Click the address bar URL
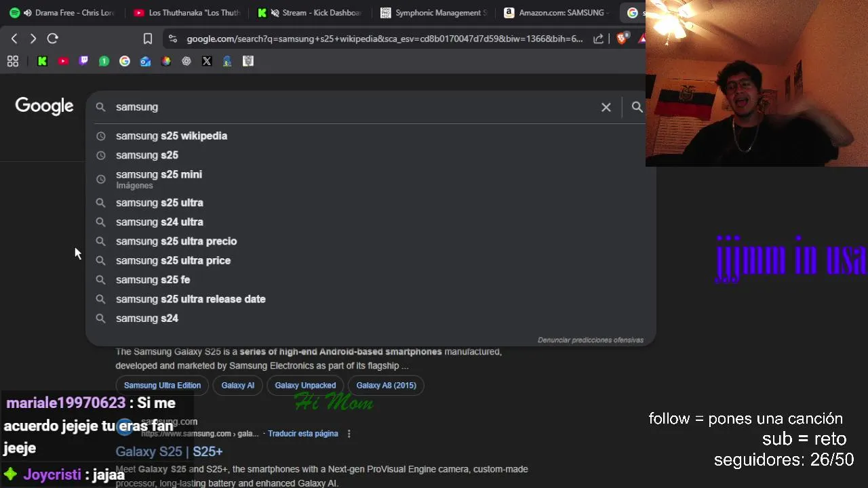 click(x=384, y=39)
